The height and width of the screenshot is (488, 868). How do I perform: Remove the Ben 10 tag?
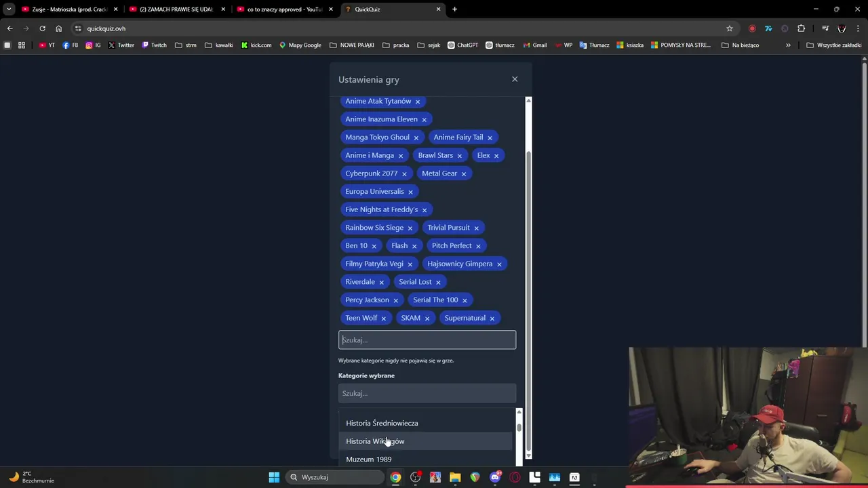click(x=374, y=246)
